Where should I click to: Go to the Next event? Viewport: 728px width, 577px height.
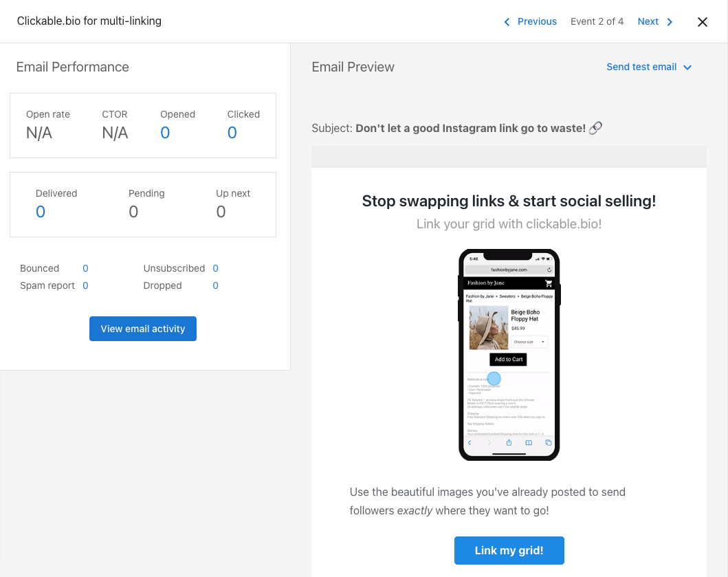pos(648,21)
